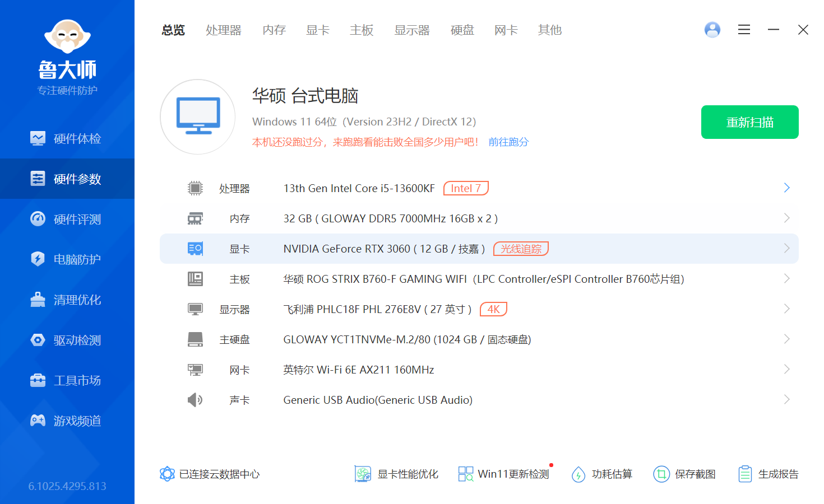
Task: Click the 处理器 CPU chip icon
Action: pos(195,188)
